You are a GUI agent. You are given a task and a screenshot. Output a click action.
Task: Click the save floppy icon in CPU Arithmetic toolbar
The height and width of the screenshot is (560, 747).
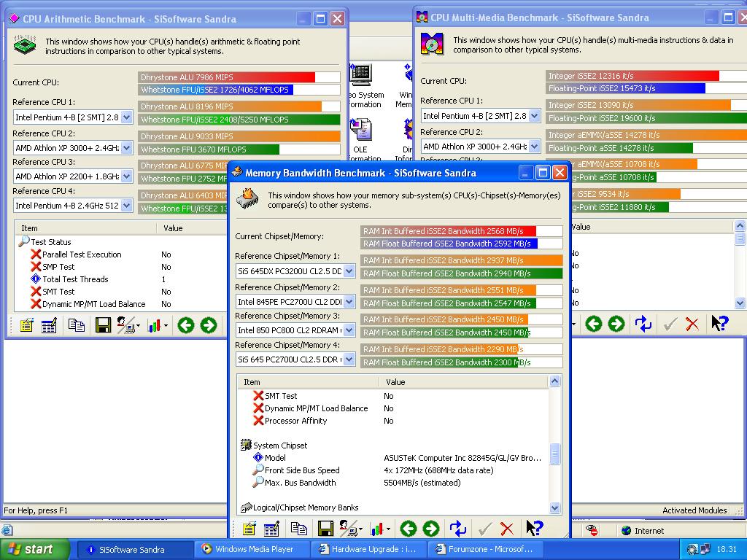tap(103, 326)
